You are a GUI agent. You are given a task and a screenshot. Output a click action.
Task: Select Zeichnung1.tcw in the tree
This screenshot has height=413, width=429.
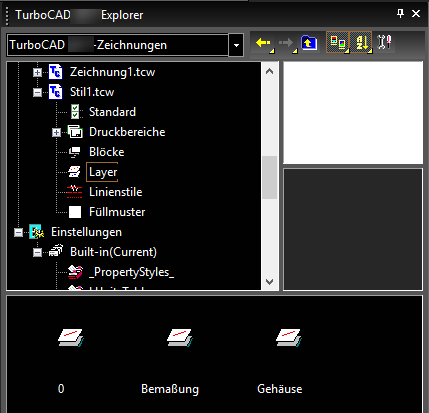tap(112, 72)
